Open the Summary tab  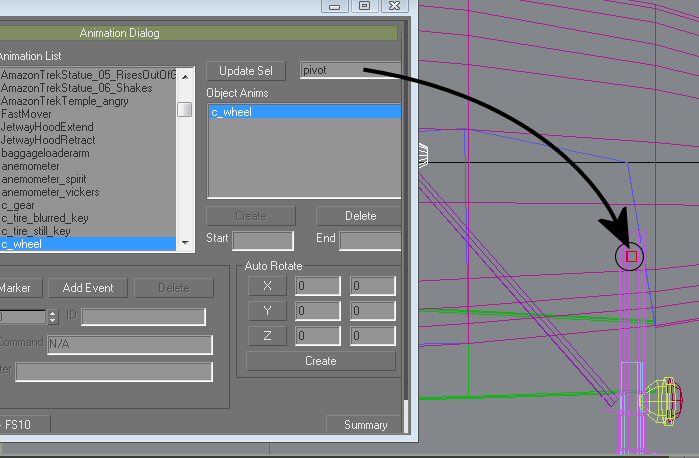365,425
